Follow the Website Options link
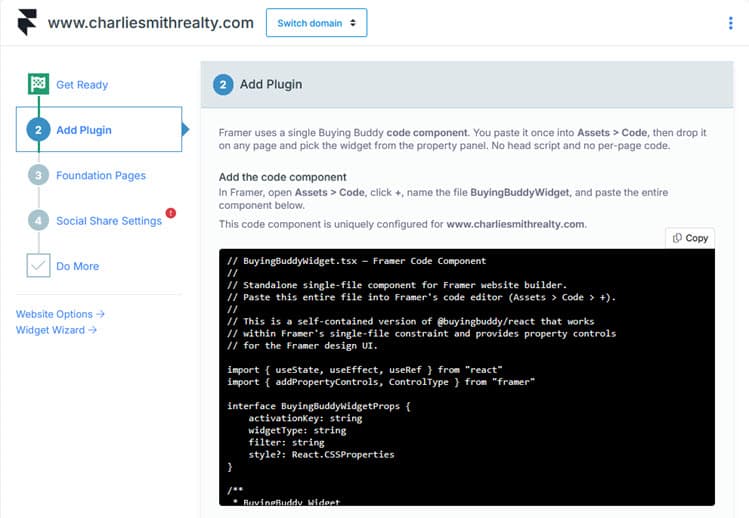Viewport: 749px width, 518px height. coord(60,314)
